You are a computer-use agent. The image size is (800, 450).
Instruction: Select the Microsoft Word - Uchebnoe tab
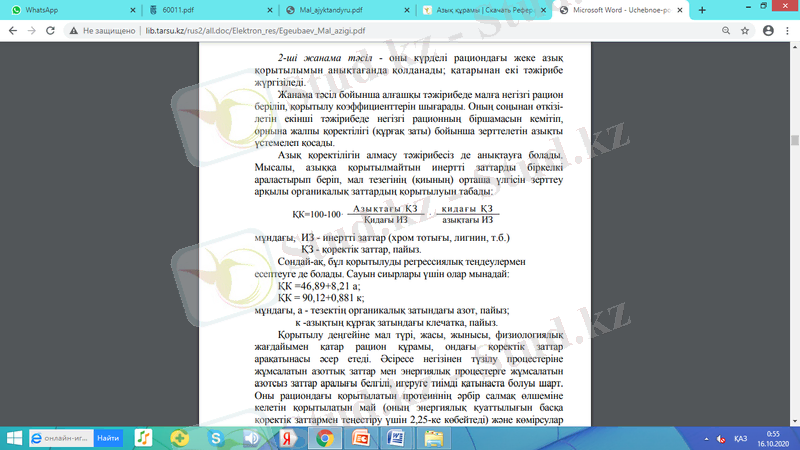click(619, 10)
